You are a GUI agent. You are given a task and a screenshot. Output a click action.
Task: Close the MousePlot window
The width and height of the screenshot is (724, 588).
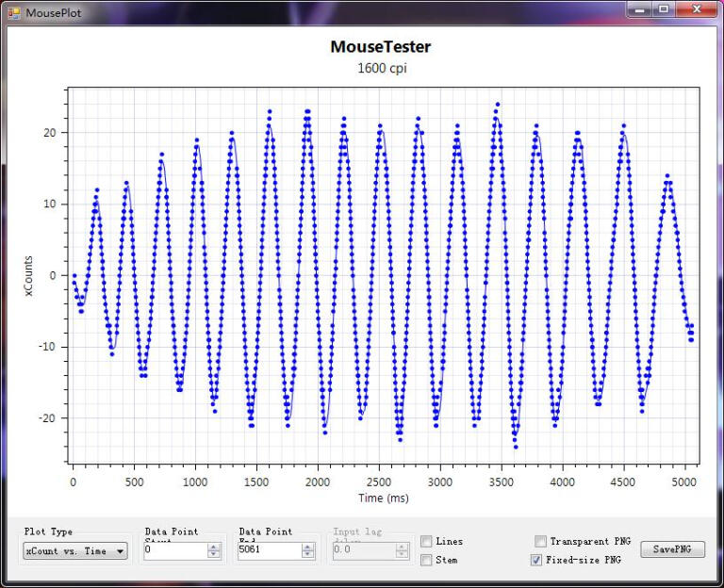coord(698,9)
